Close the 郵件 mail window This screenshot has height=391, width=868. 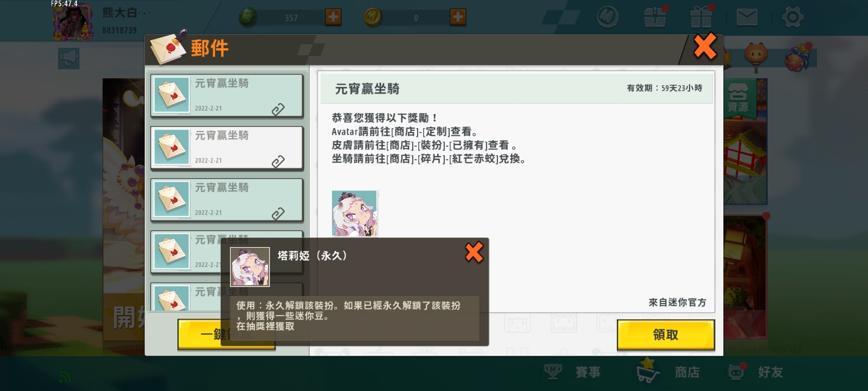tap(705, 47)
